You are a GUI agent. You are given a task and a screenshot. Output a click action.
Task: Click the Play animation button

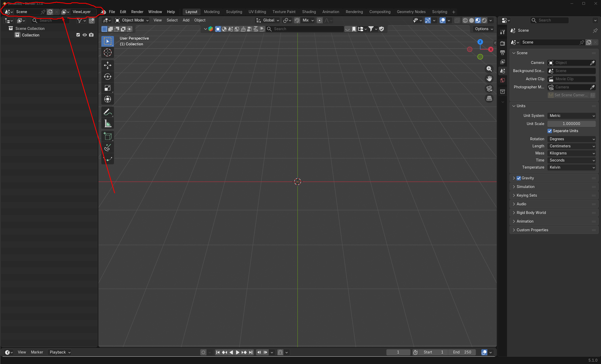pyautogui.click(x=237, y=352)
